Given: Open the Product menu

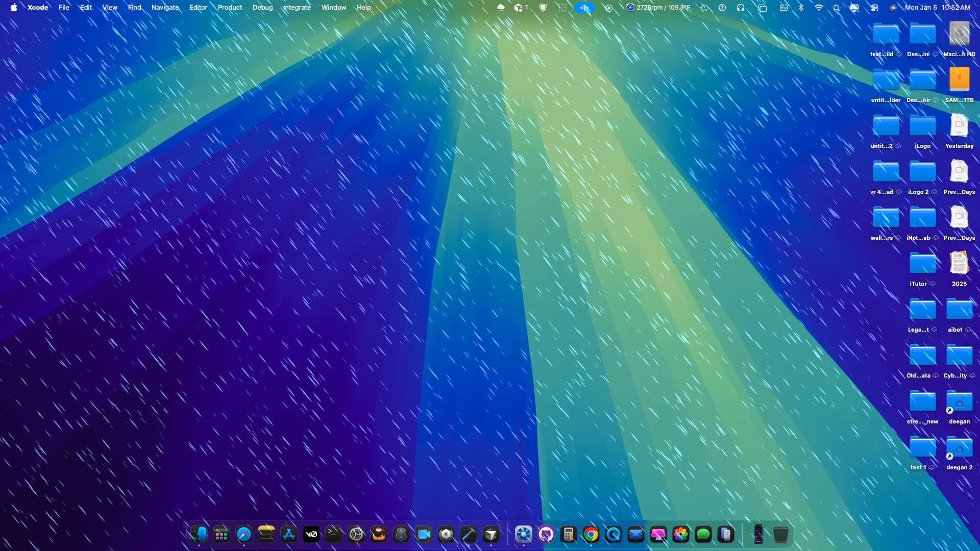Looking at the screenshot, I should [x=230, y=8].
